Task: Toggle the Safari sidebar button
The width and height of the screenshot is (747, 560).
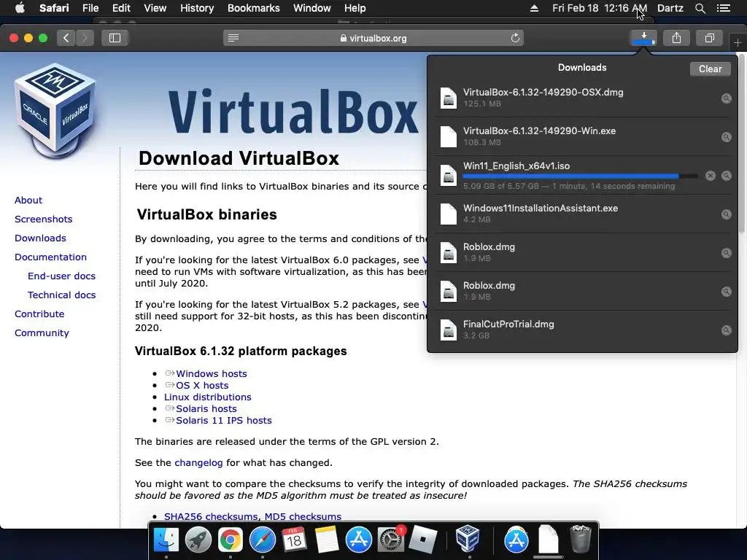Action: pos(115,38)
